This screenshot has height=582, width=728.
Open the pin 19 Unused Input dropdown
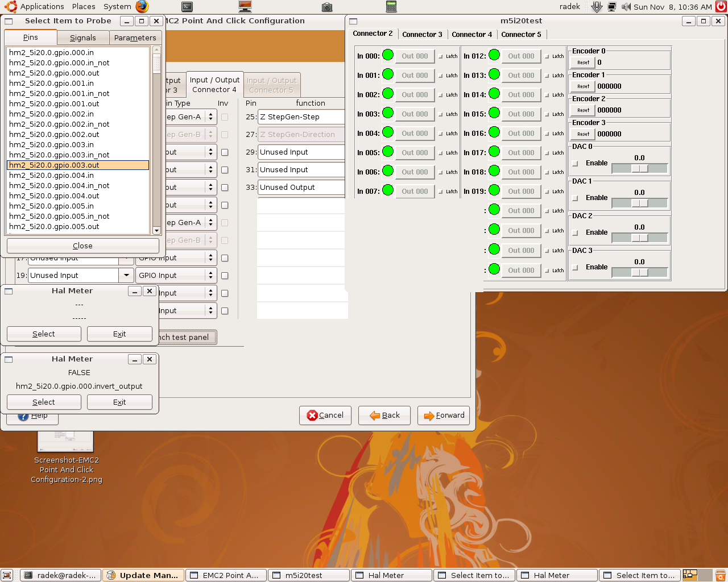coord(126,275)
